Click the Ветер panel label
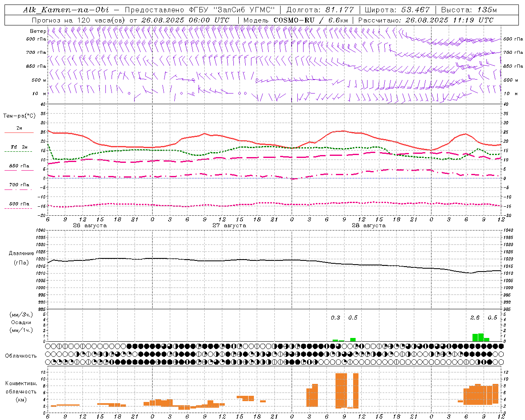Image resolution: width=525 pixels, height=420 pixels. pyautogui.click(x=38, y=31)
